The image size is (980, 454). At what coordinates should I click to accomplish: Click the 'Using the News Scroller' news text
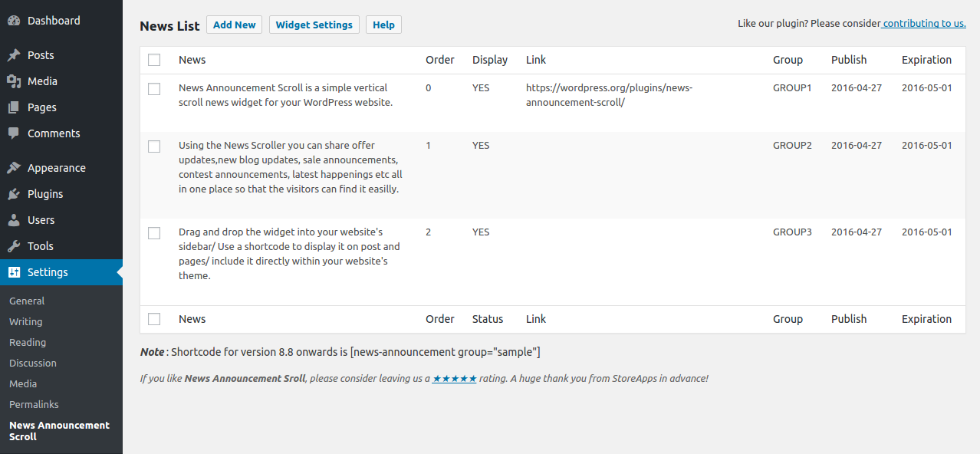[x=291, y=167]
